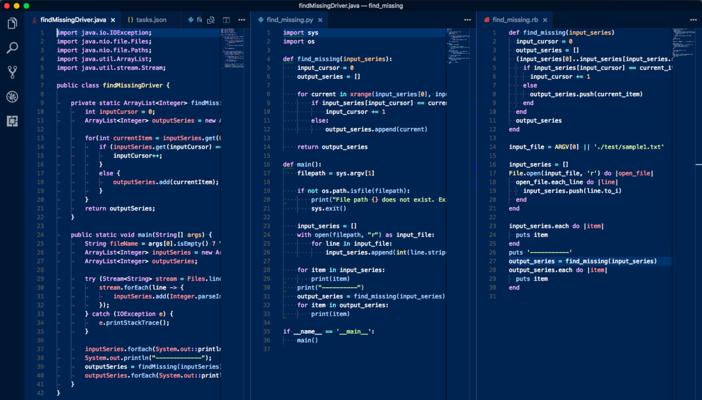Click the open changes icon in first editor
The height and width of the screenshot is (400, 702).
point(211,20)
